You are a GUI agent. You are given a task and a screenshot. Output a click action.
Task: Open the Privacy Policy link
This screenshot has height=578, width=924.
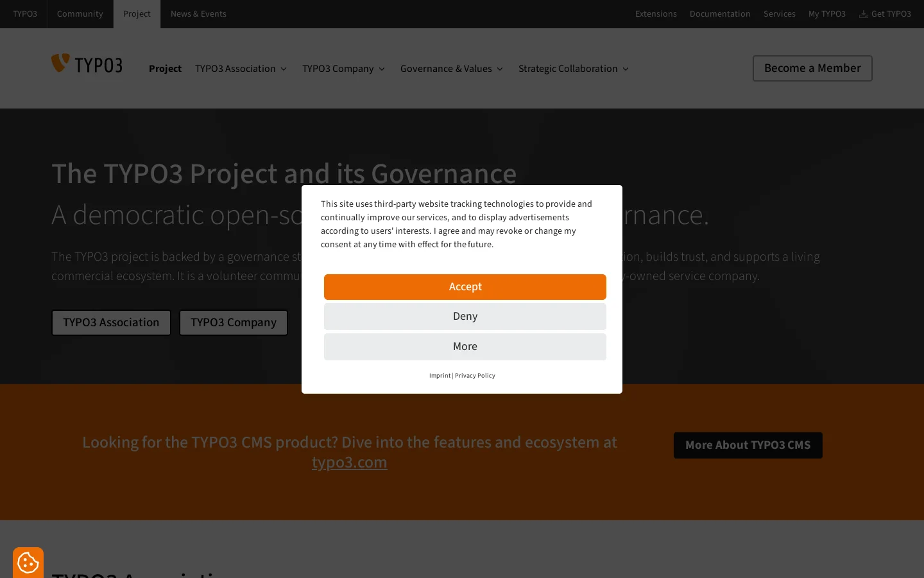click(475, 376)
